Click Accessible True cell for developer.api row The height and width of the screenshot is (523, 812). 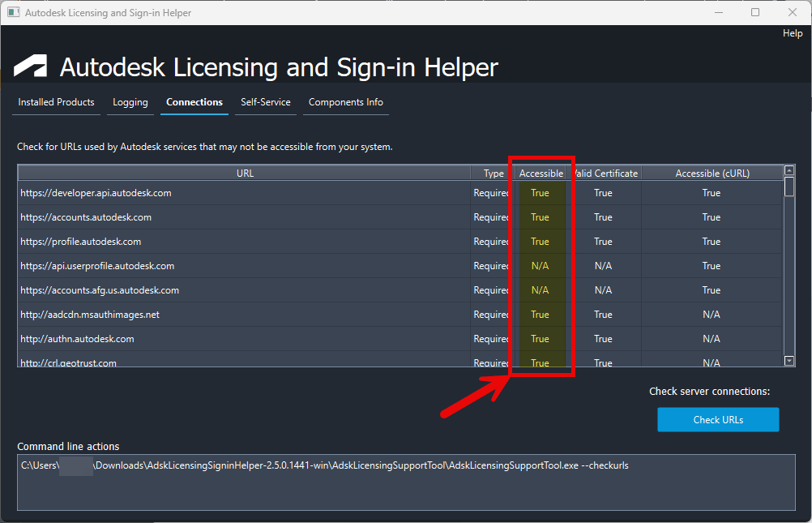[540, 193]
